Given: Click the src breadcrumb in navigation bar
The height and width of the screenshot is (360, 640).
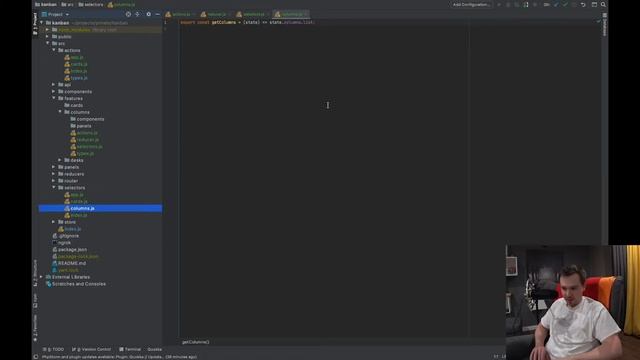Looking at the screenshot, I should [67, 4].
